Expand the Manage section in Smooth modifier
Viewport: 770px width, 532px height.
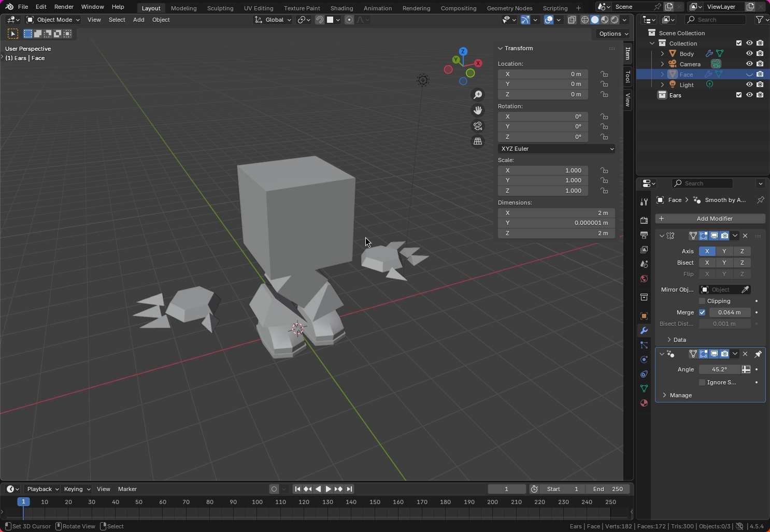point(680,395)
